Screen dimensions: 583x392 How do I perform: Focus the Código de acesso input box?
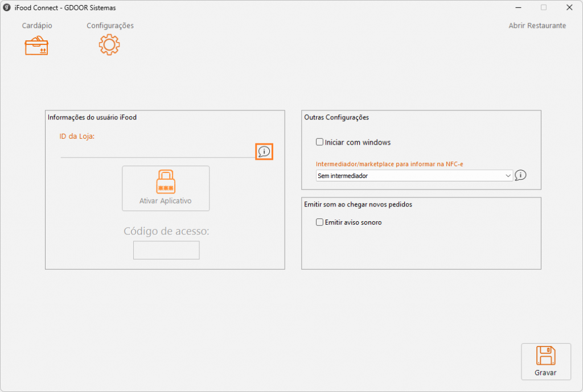166,250
